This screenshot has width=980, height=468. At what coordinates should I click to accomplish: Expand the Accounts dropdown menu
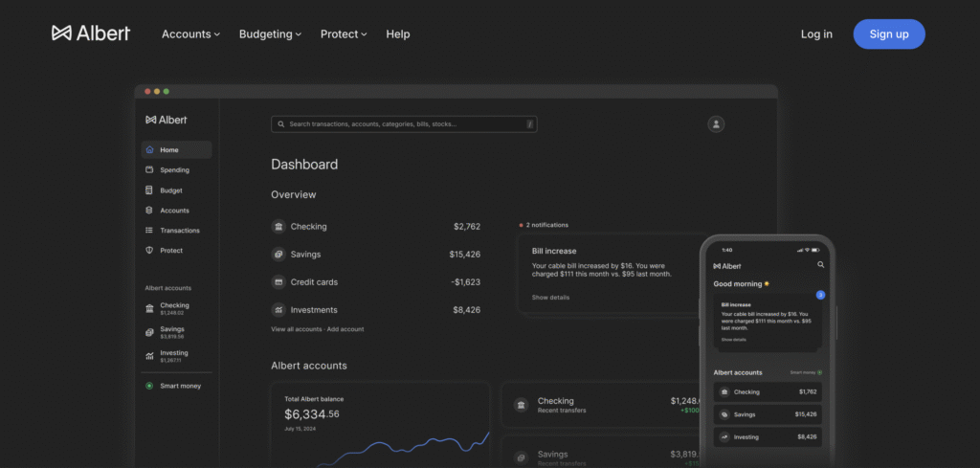(190, 34)
